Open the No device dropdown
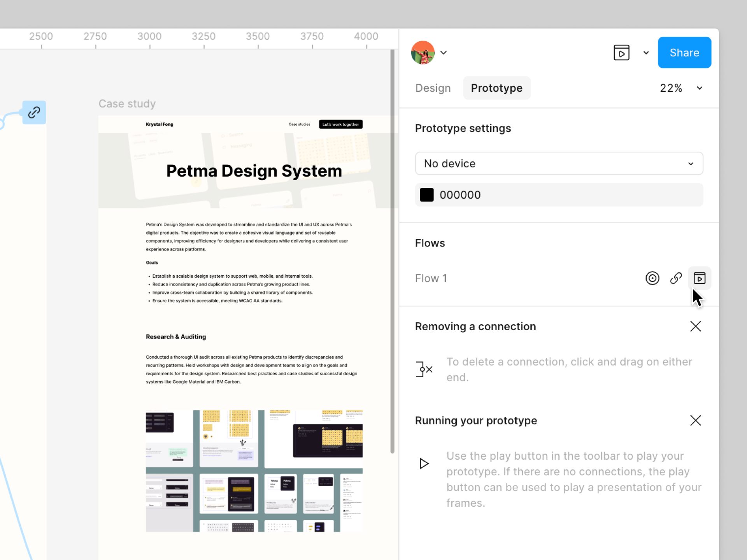This screenshot has width=747, height=560. [559, 163]
